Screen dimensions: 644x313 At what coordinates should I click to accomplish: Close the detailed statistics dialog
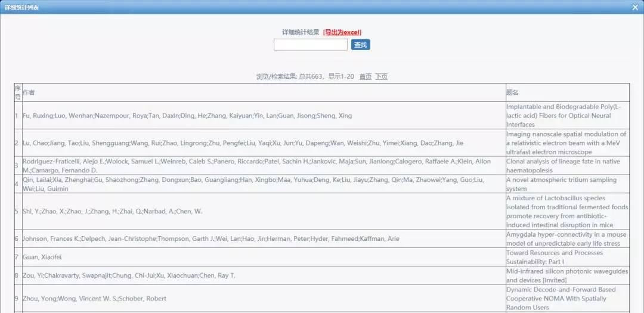coord(636,7)
